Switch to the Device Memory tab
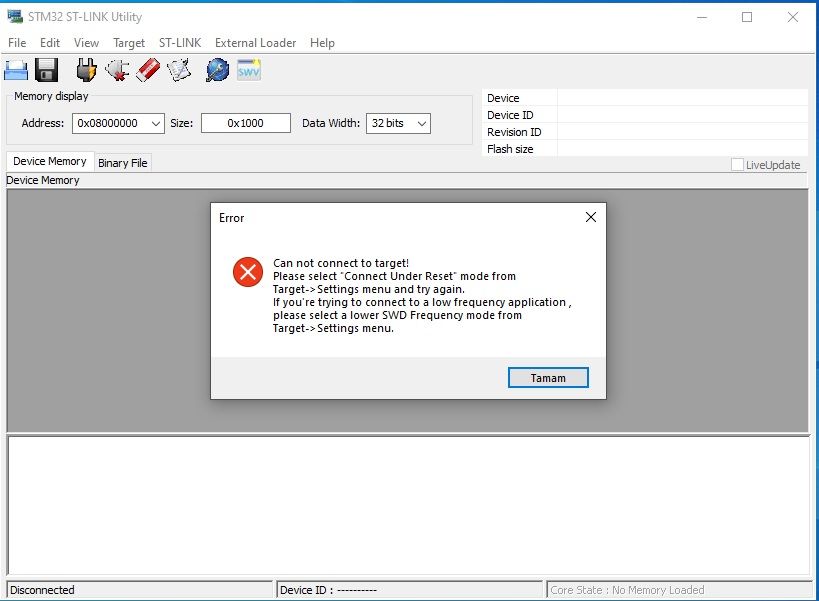Image resolution: width=819 pixels, height=601 pixels. coord(50,161)
